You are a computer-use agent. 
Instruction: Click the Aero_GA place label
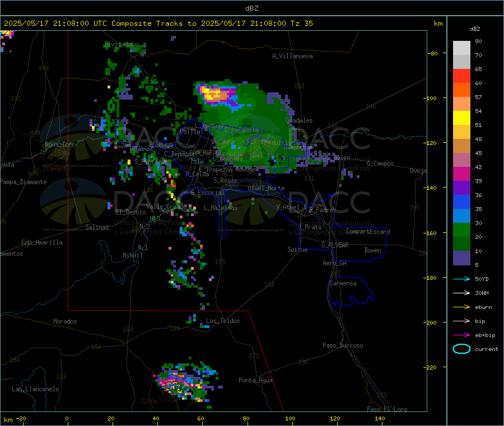(335, 263)
